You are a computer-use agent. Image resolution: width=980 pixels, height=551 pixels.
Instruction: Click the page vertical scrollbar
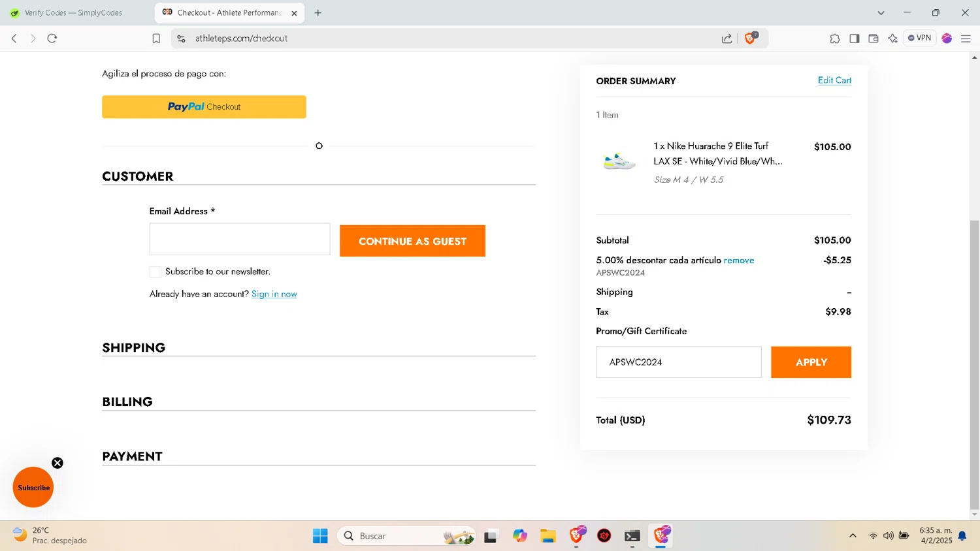click(974, 366)
